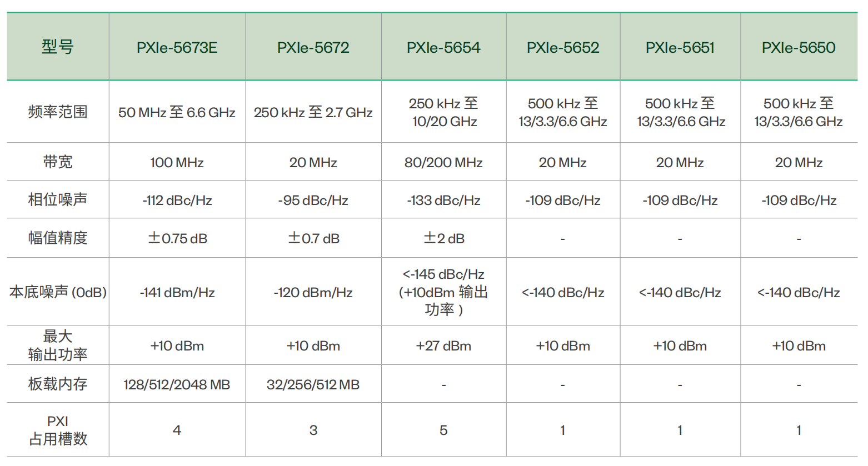Select the 板载内存 row label
Image resolution: width=868 pixels, height=466 pixels.
pos(58,384)
